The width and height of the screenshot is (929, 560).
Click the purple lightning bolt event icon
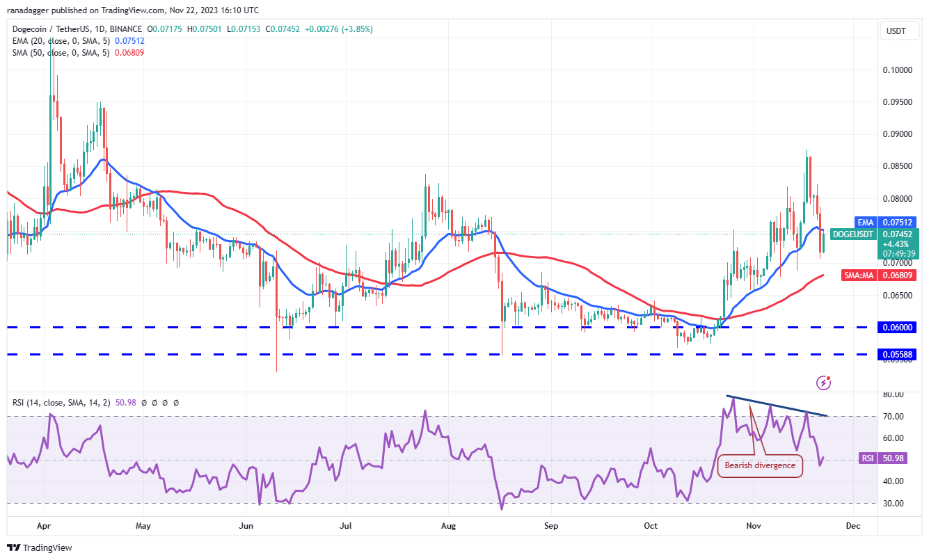tap(824, 382)
